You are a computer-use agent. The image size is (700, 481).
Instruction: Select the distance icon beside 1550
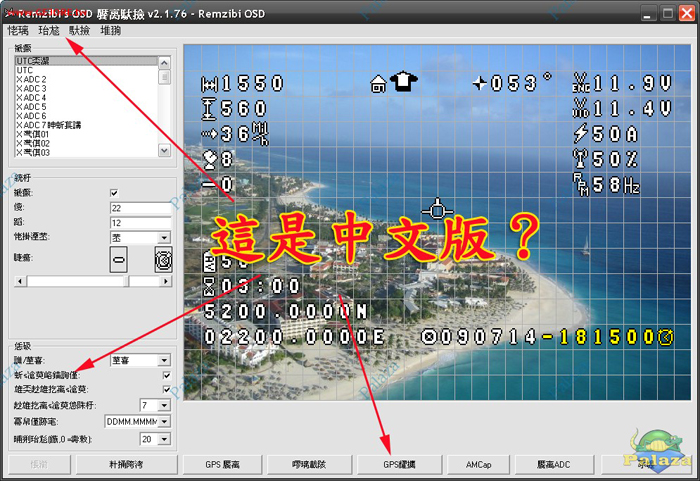209,84
